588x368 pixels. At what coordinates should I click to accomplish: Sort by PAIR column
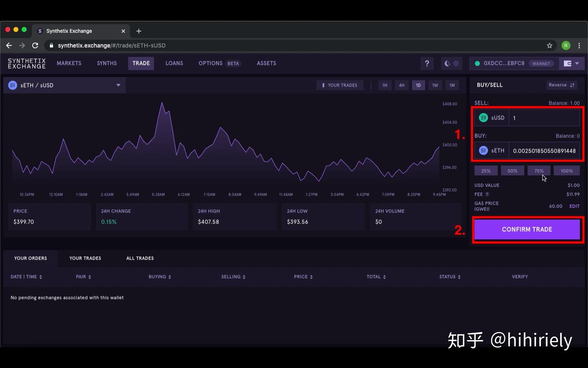pyautogui.click(x=83, y=277)
